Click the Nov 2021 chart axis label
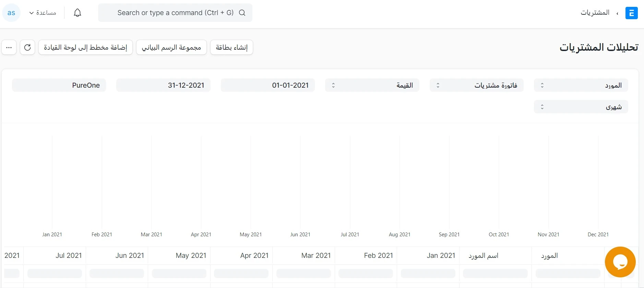The image size is (644, 288). pos(548,235)
